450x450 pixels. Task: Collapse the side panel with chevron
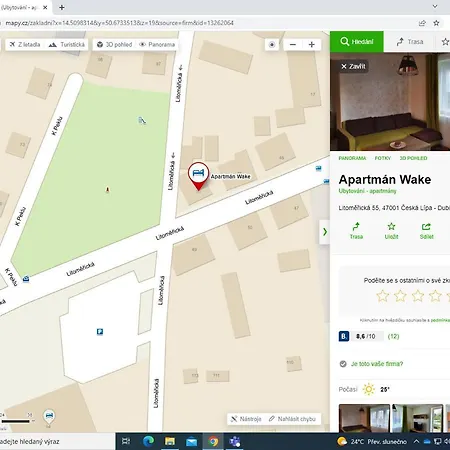pyautogui.click(x=324, y=232)
